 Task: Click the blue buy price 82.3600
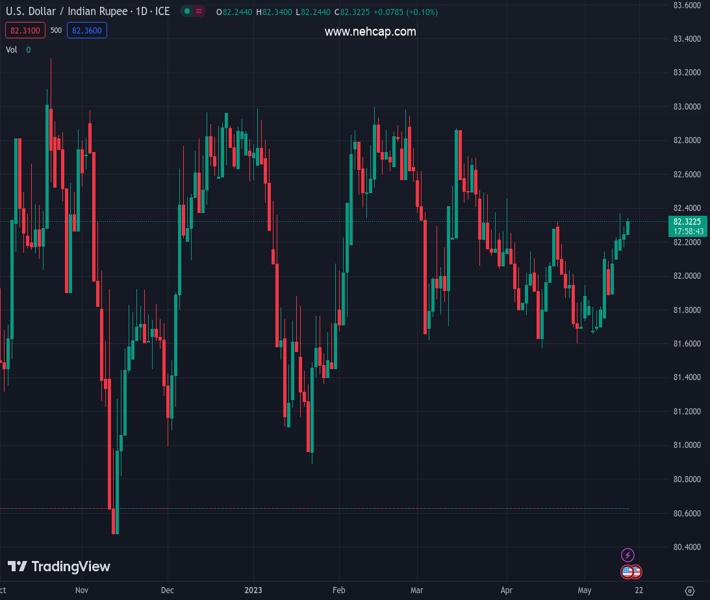coord(87,30)
